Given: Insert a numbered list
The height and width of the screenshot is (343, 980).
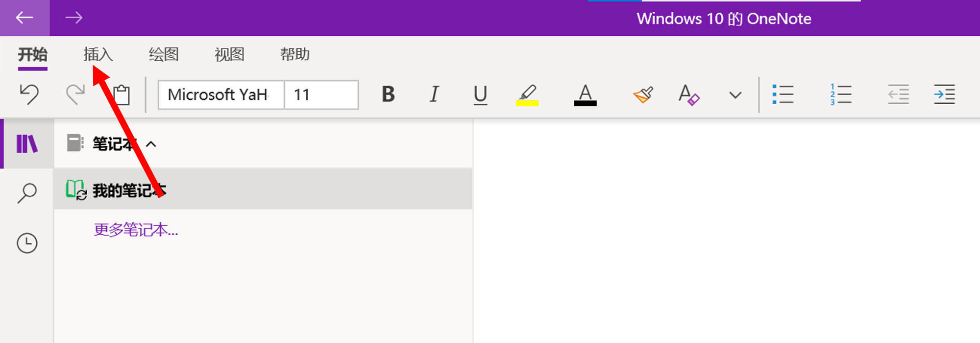Looking at the screenshot, I should 840,94.
